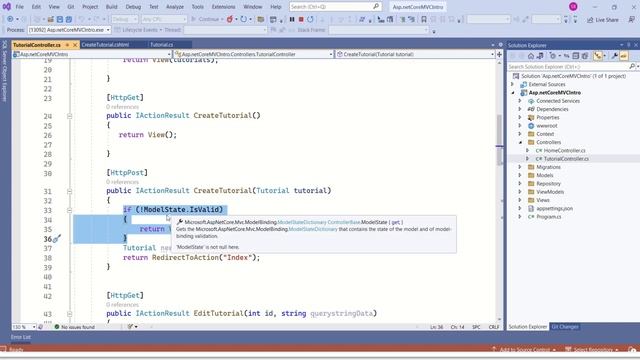Select appsettings.json in Solution Explorer

554,208
